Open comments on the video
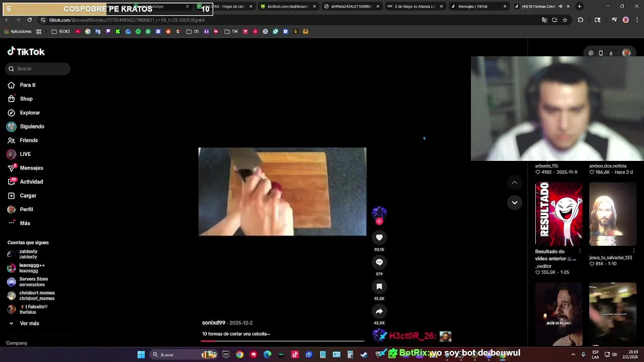Viewport: 644px width, 362px height. click(x=379, y=262)
